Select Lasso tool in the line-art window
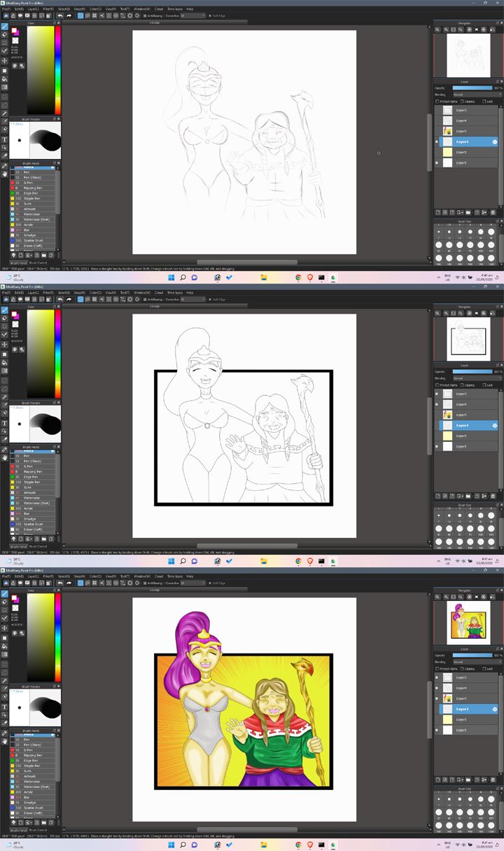This screenshot has height=851, width=504. [x=5, y=388]
